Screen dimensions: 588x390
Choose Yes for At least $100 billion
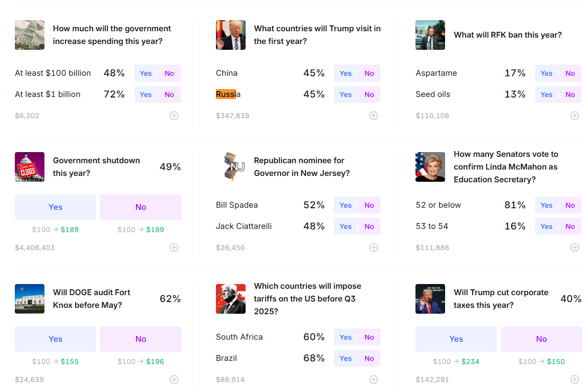[x=146, y=73]
